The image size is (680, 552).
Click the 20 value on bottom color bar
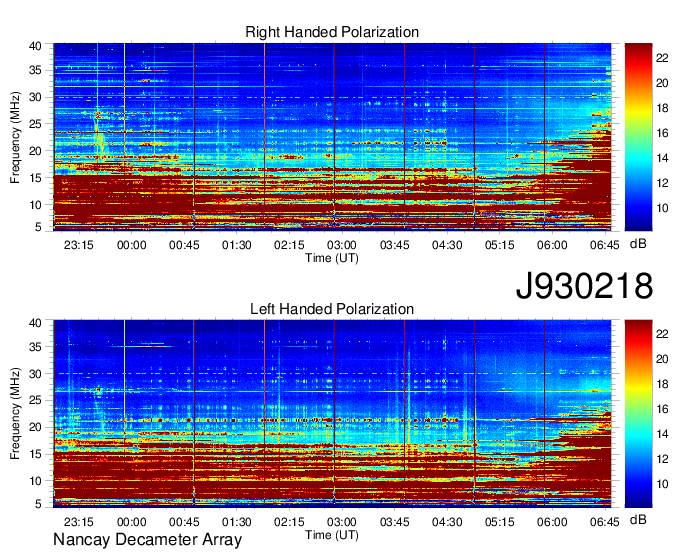662,359
